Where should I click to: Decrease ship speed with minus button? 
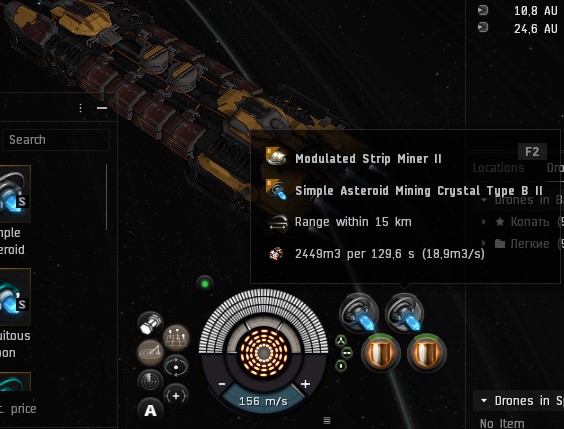[222, 384]
